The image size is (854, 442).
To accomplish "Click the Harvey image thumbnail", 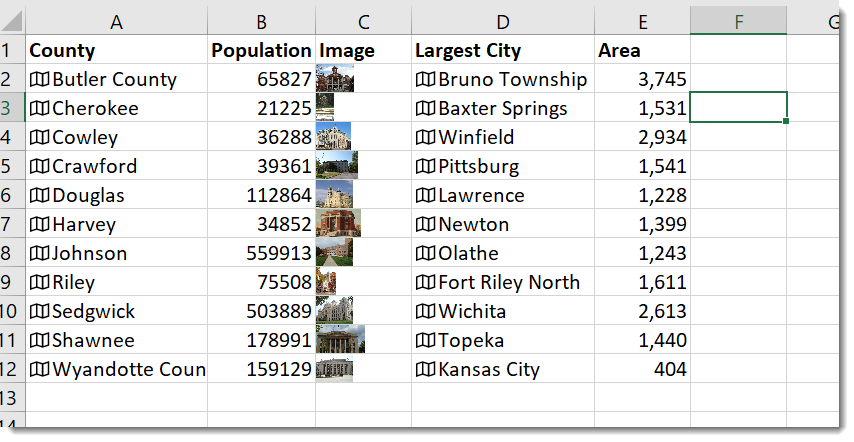I will tap(338, 223).
